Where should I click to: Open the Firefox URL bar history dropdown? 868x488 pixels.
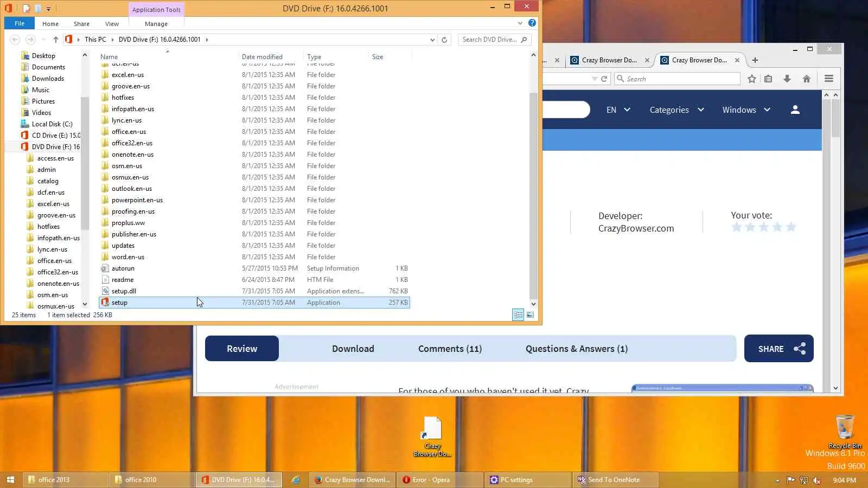[x=595, y=79]
